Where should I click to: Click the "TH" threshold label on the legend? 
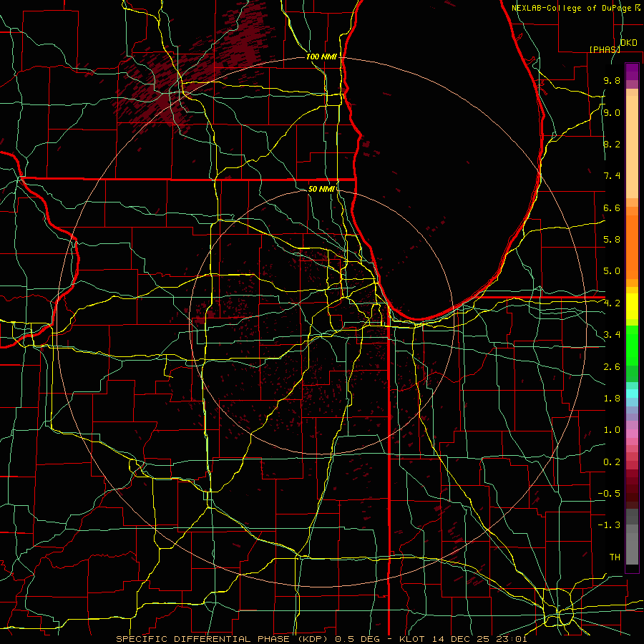pyautogui.click(x=615, y=557)
